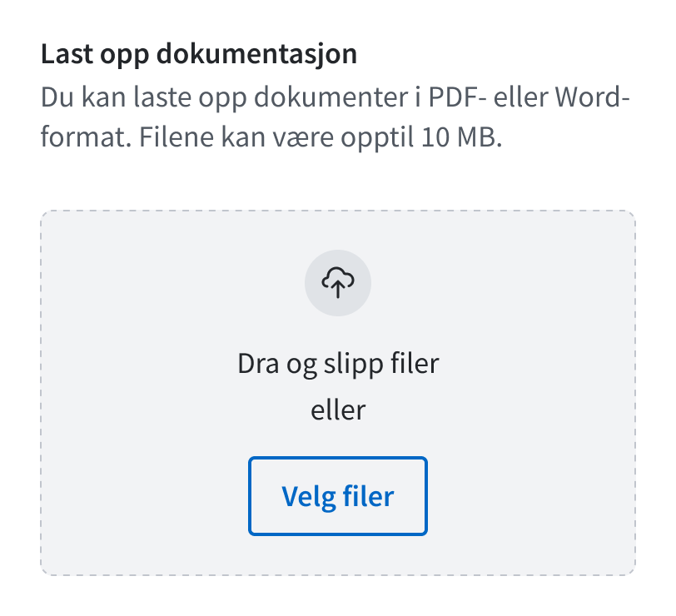Click the Dra og slipp filer text
This screenshot has width=676, height=616.
pos(338,363)
